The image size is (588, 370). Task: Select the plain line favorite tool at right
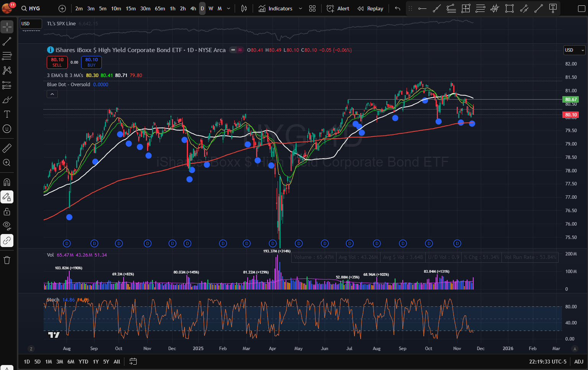[x=539, y=8]
